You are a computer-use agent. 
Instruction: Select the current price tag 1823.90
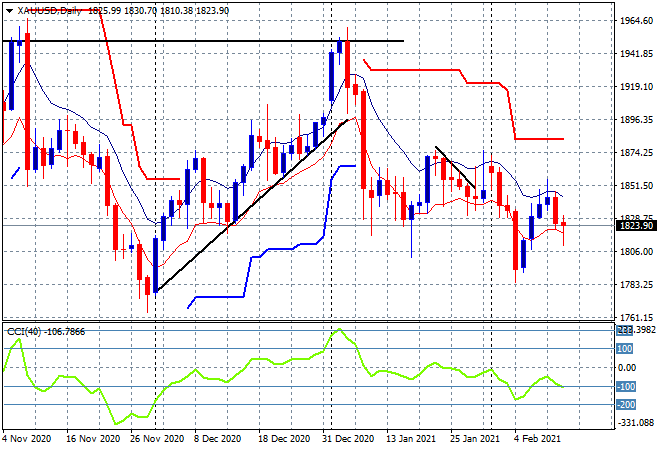click(x=637, y=226)
